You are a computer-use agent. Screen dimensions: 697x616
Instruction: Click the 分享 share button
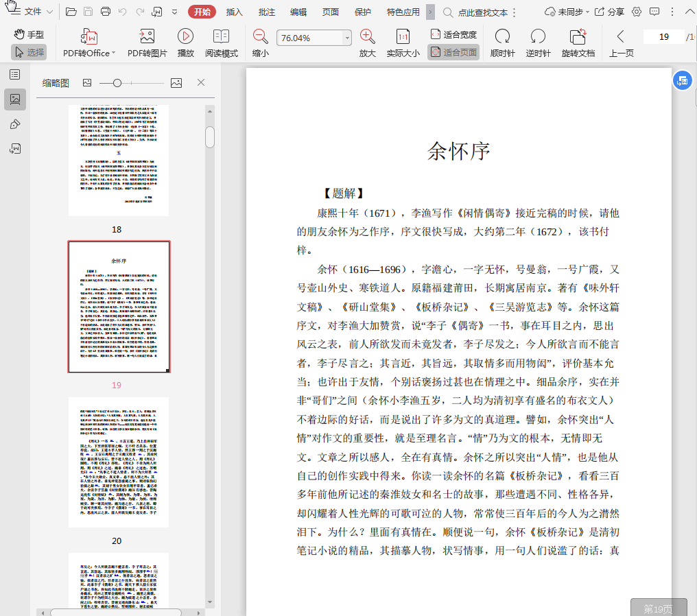[609, 12]
